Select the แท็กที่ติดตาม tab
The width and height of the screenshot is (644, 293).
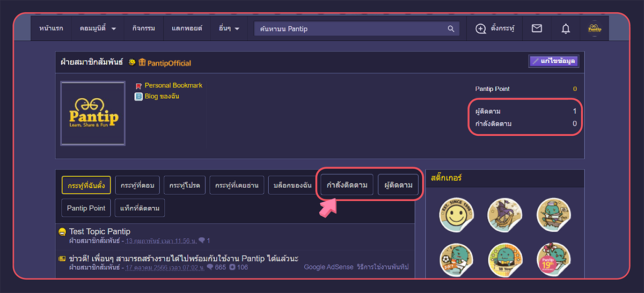pyautogui.click(x=140, y=208)
